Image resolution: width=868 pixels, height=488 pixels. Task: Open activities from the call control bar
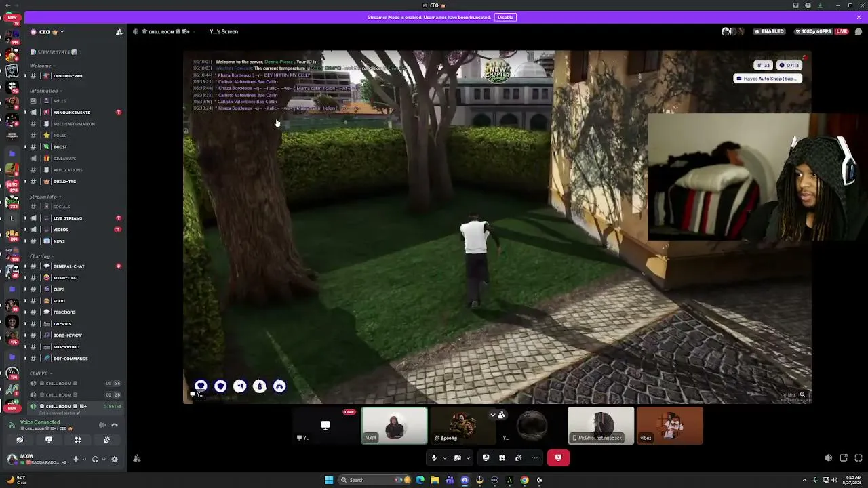[502, 458]
